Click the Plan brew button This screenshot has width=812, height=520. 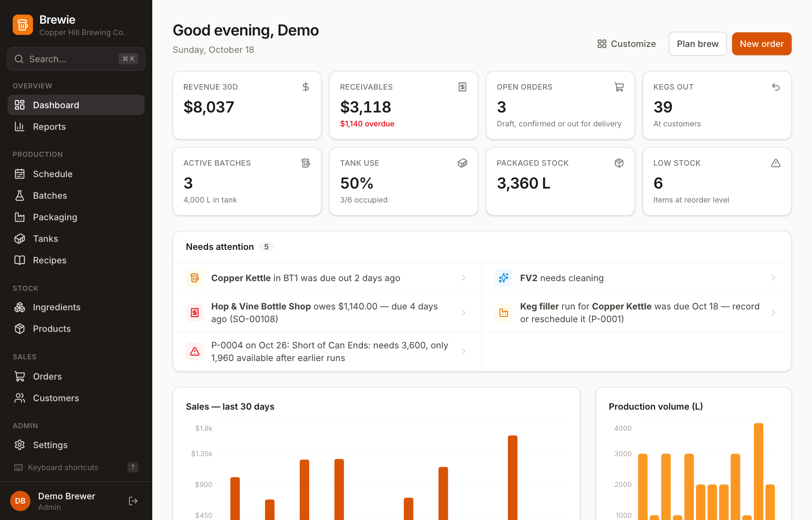click(x=697, y=44)
